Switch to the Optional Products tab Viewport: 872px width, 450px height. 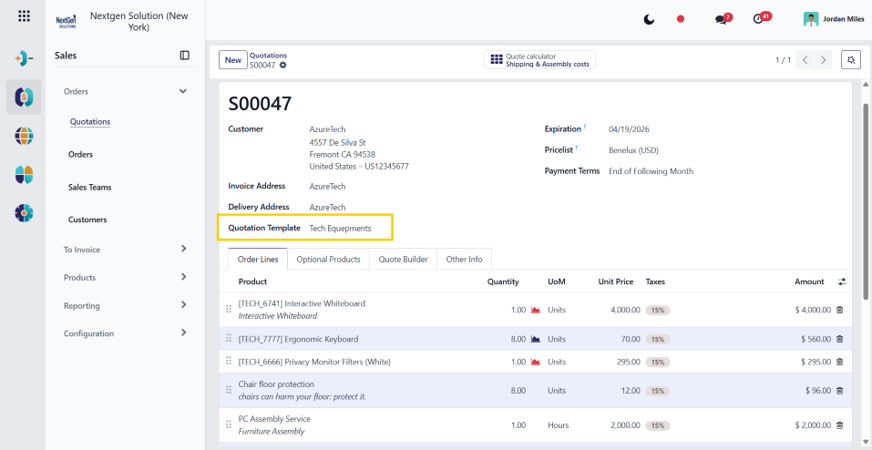pyautogui.click(x=328, y=259)
